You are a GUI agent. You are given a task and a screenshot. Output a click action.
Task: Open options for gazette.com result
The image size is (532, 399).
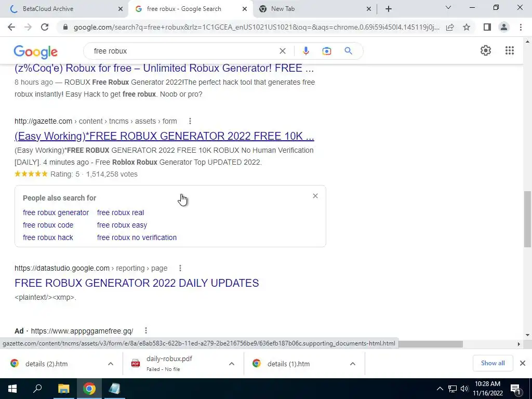[190, 121]
